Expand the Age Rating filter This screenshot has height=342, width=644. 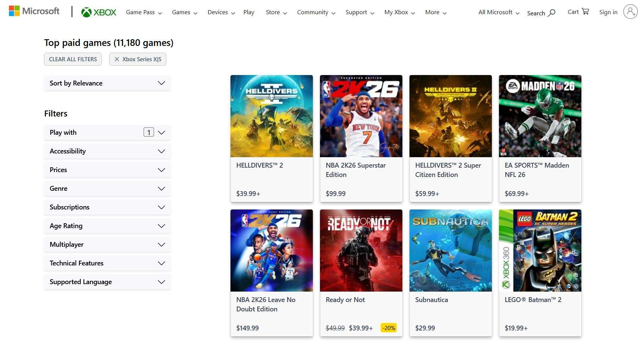click(x=107, y=226)
